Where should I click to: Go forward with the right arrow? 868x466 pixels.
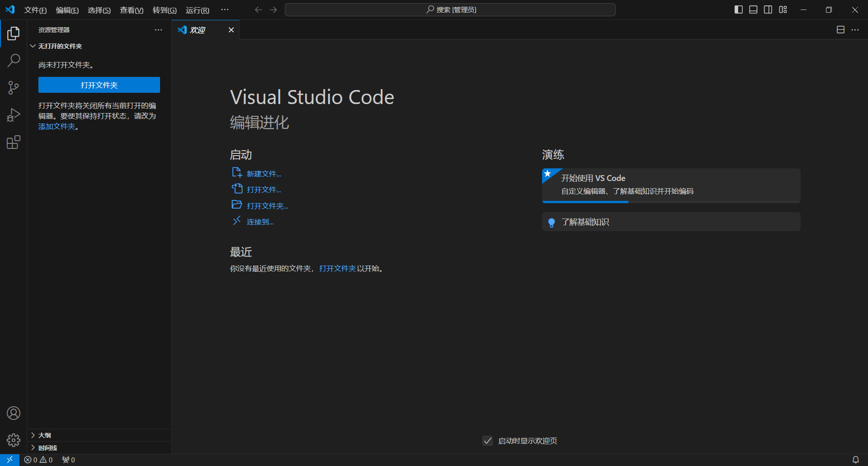[273, 10]
